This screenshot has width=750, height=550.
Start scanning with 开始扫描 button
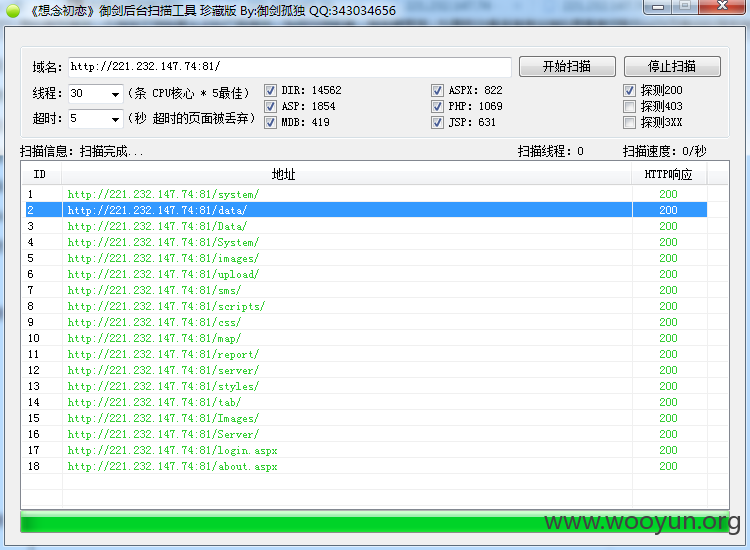pos(567,66)
